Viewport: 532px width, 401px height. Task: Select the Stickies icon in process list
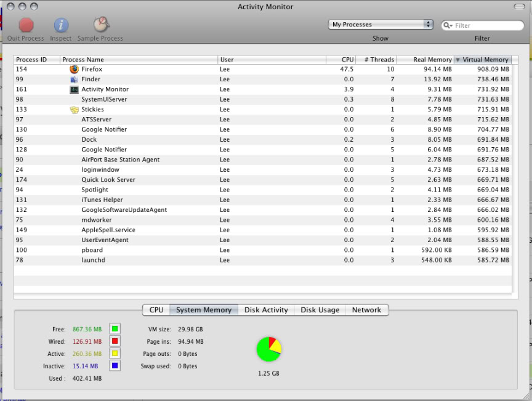click(x=74, y=110)
